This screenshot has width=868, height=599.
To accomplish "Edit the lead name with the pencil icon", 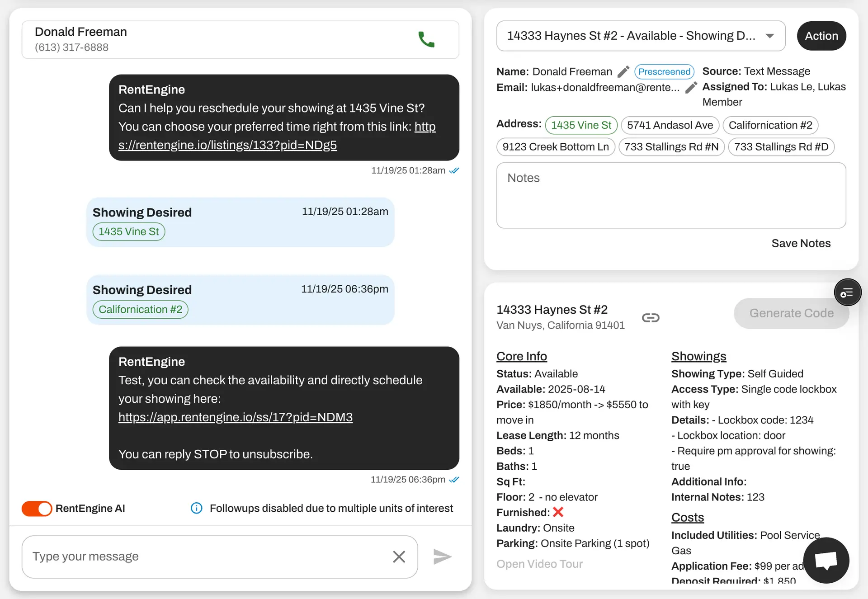I will coord(623,71).
